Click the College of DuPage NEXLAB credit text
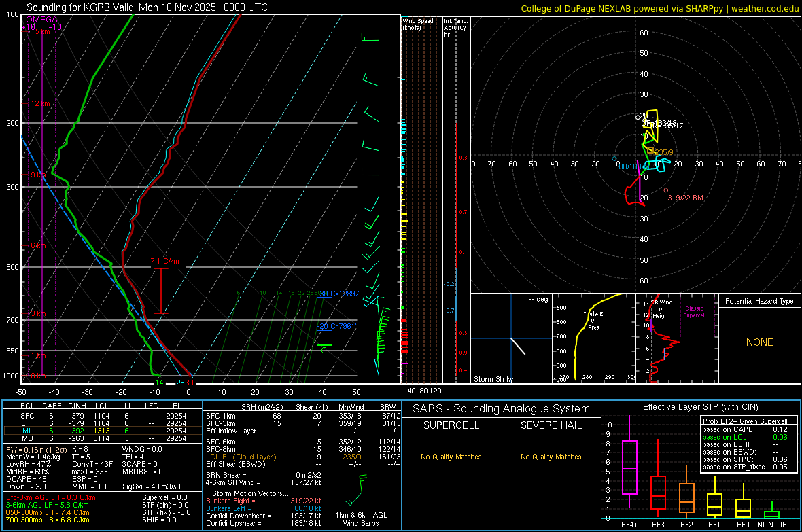The image size is (802, 532). click(x=660, y=8)
